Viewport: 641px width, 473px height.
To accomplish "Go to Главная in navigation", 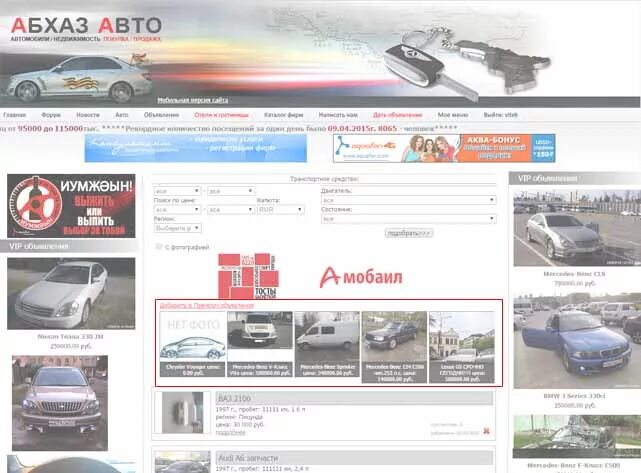I will pos(15,115).
